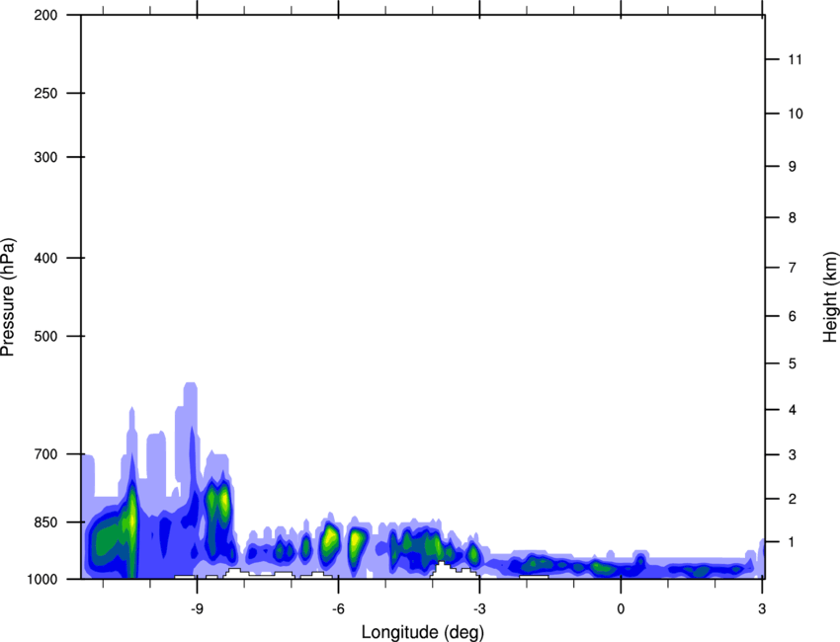
Task: Click the 'Pressure (hPa)' axis title
Action: [8, 297]
